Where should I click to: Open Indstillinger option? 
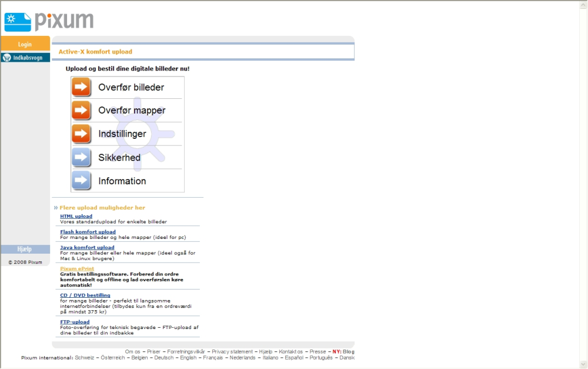[122, 134]
